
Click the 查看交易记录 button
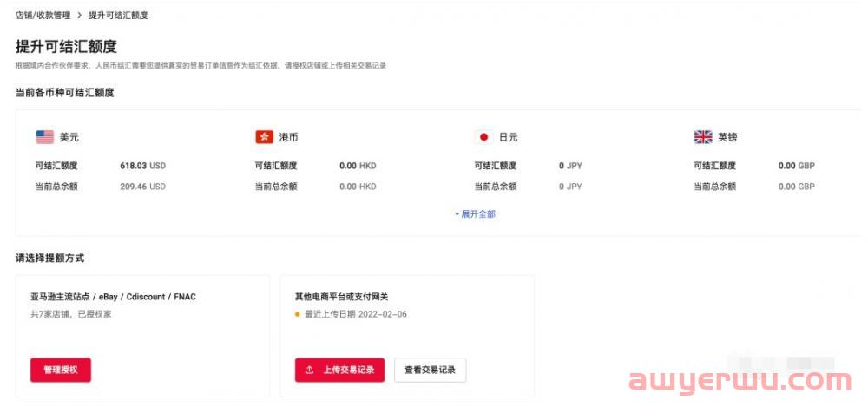pos(431,370)
